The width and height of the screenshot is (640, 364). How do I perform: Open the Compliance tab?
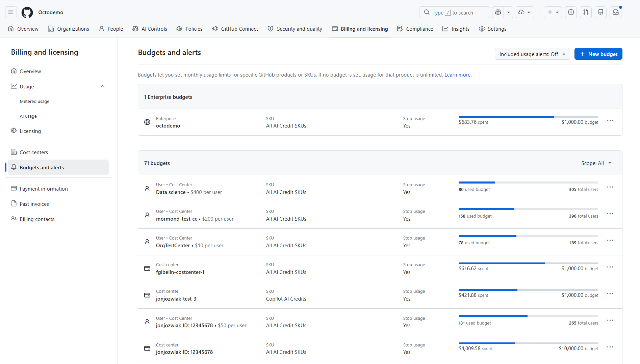[x=415, y=29]
